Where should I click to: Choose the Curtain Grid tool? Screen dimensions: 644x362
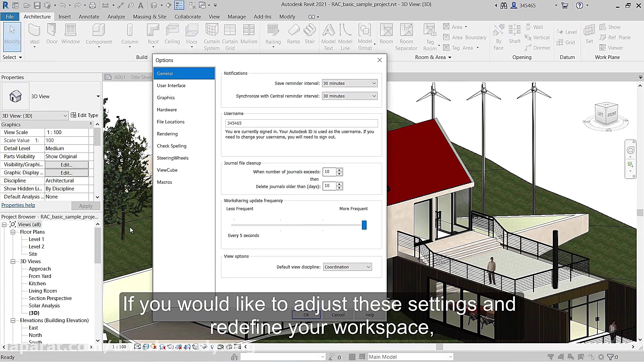pyautogui.click(x=230, y=37)
